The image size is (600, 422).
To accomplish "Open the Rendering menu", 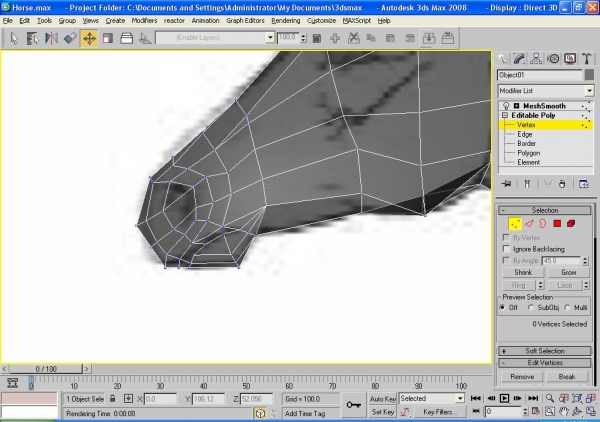I will 286,21.
